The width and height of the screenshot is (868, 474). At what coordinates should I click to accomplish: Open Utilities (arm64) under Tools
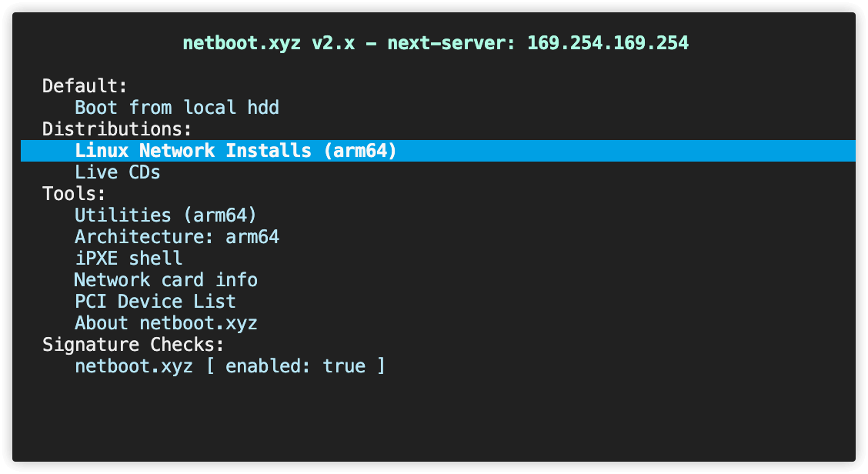(x=165, y=215)
